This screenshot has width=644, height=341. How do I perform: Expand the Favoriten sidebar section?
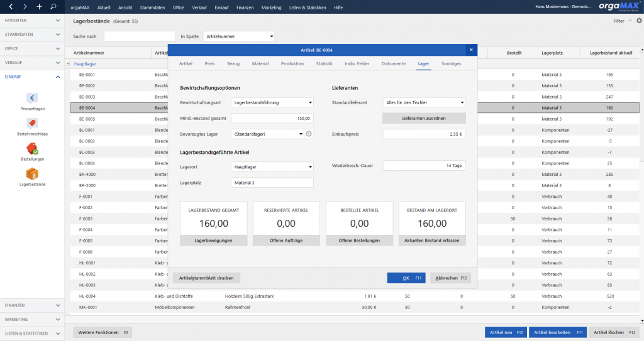[x=33, y=21]
